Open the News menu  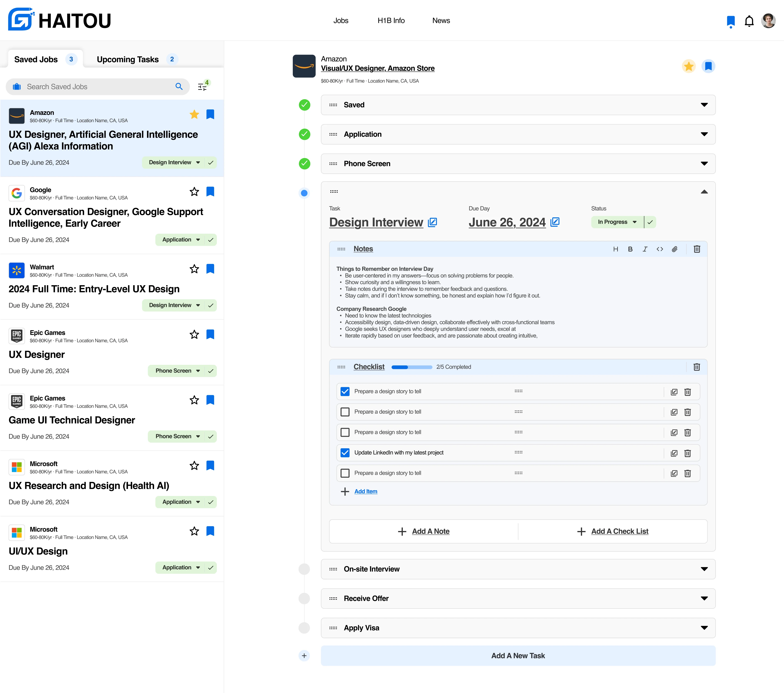pyautogui.click(x=441, y=21)
